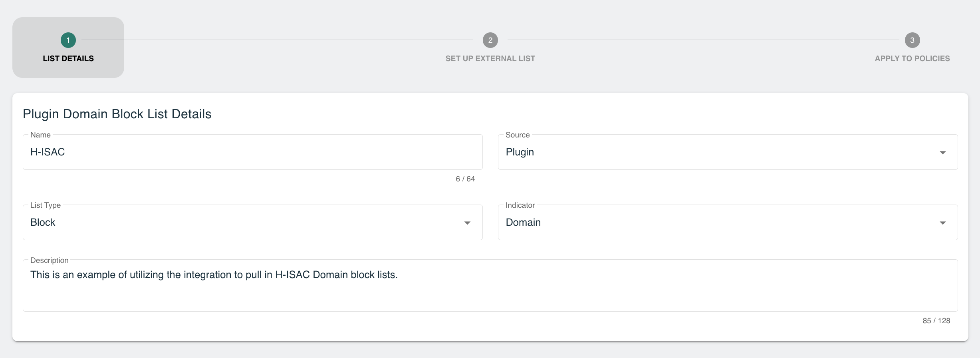Click the 'Plugin Domain Block List Details' heading

(117, 114)
